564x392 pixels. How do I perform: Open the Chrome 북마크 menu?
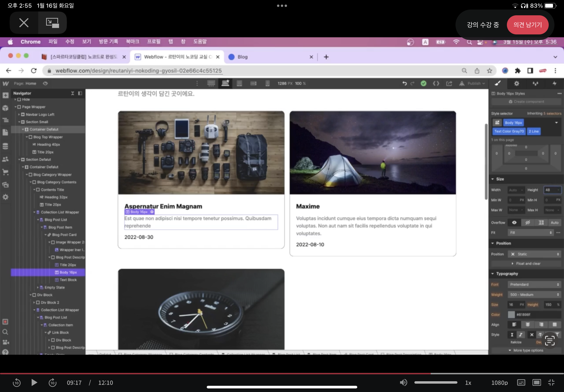(x=133, y=42)
